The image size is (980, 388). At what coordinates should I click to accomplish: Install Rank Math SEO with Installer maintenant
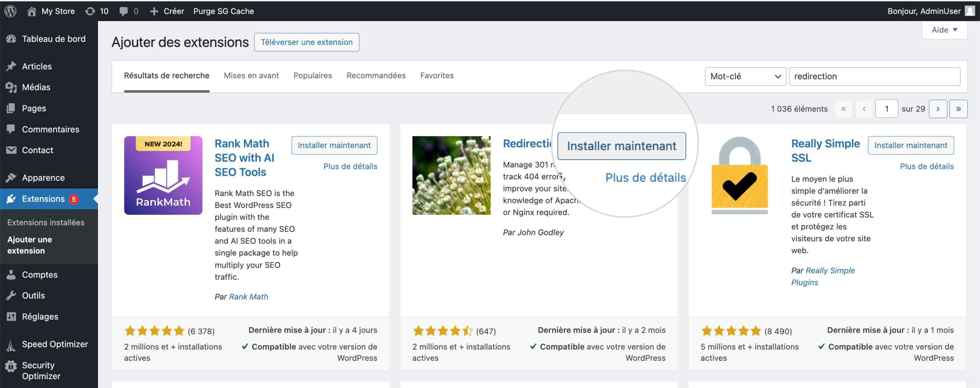point(334,145)
